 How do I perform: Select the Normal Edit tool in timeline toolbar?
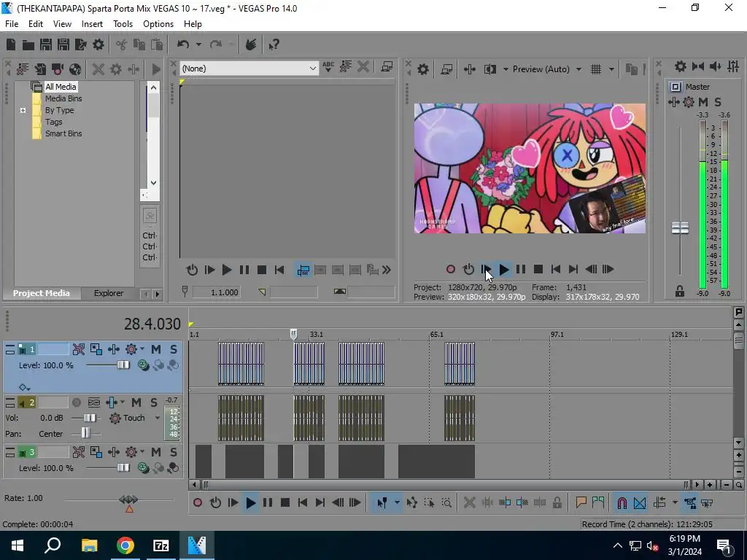[x=382, y=503]
